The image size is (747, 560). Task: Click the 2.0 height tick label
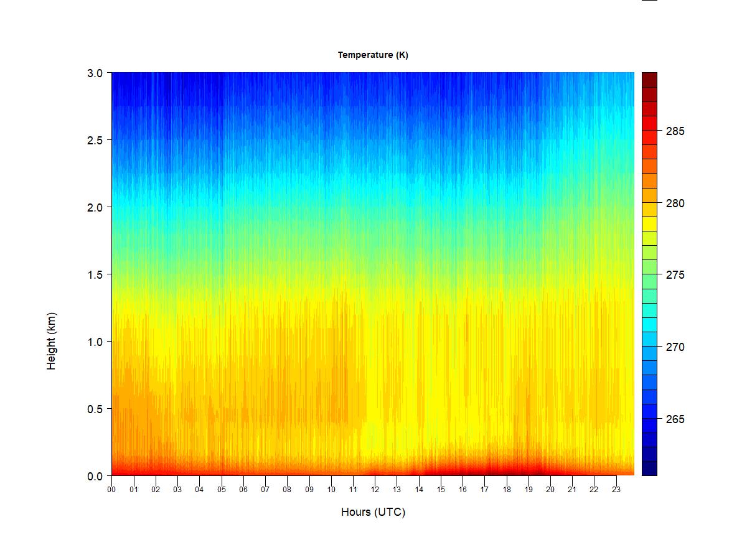point(95,207)
